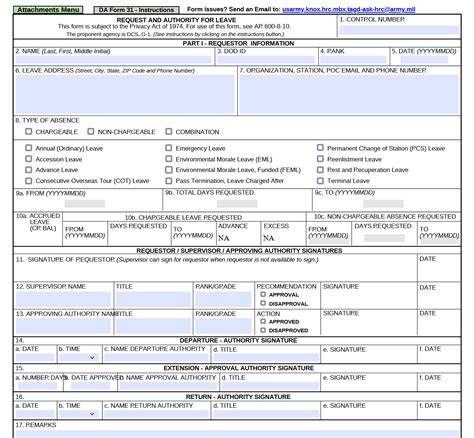This screenshot has height=438, width=474.
Task: Click the Extension Date Approved field
Action: [x=90, y=386]
